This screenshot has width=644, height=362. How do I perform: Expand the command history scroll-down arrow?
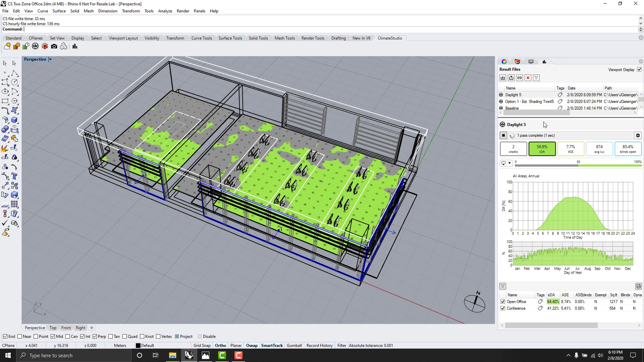(641, 24)
